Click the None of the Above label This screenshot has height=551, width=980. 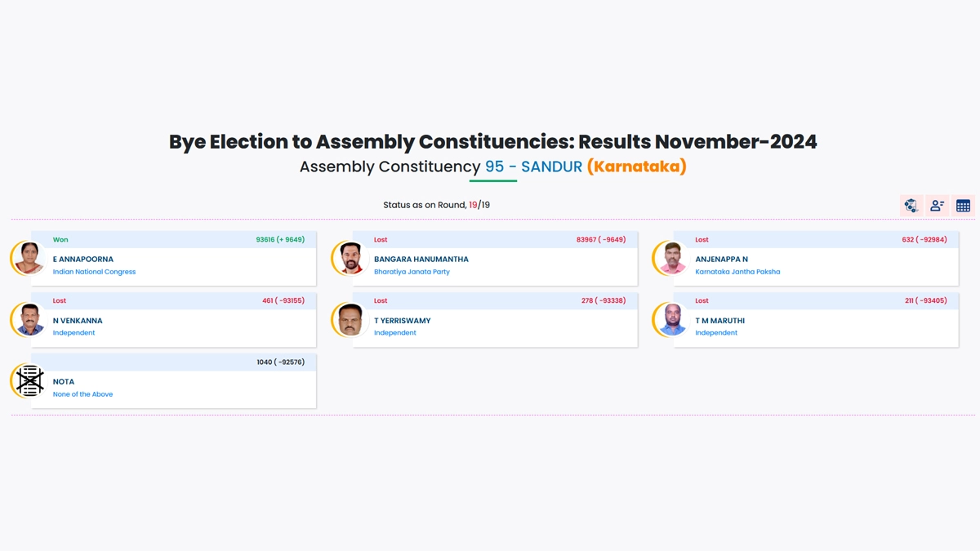point(82,394)
